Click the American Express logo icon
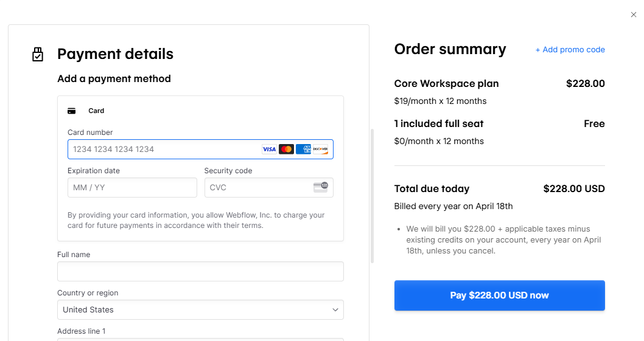644x341 pixels. click(304, 150)
